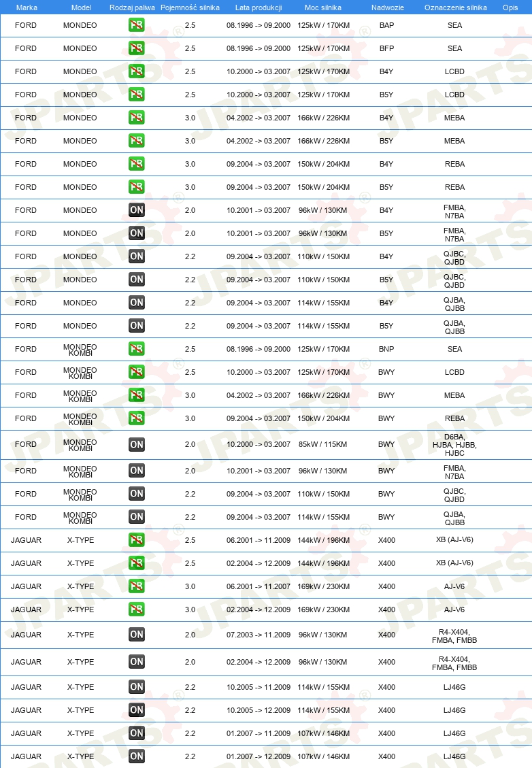Click diesel ON icon, Jaguar 2.0 07.2003 row
The width and height of the screenshot is (532, 768).
(x=137, y=635)
